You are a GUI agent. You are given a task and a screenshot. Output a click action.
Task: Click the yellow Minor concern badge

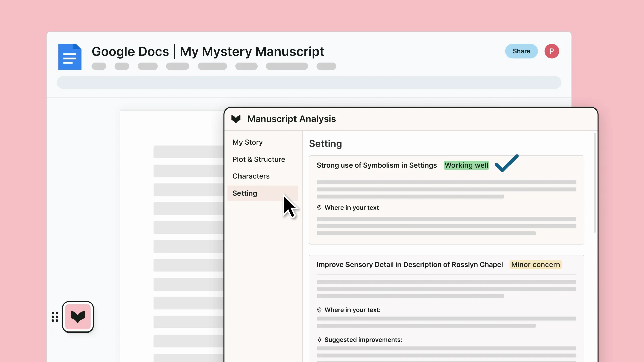point(535,265)
